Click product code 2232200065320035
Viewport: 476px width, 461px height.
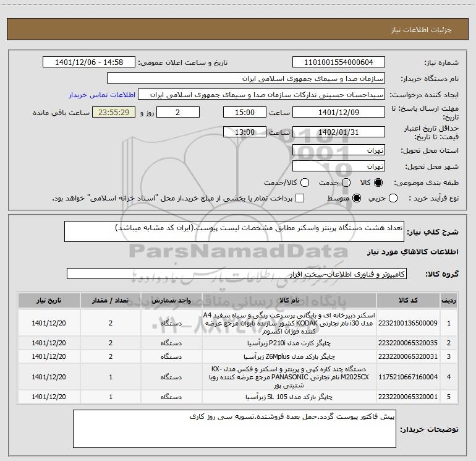pyautogui.click(x=408, y=343)
